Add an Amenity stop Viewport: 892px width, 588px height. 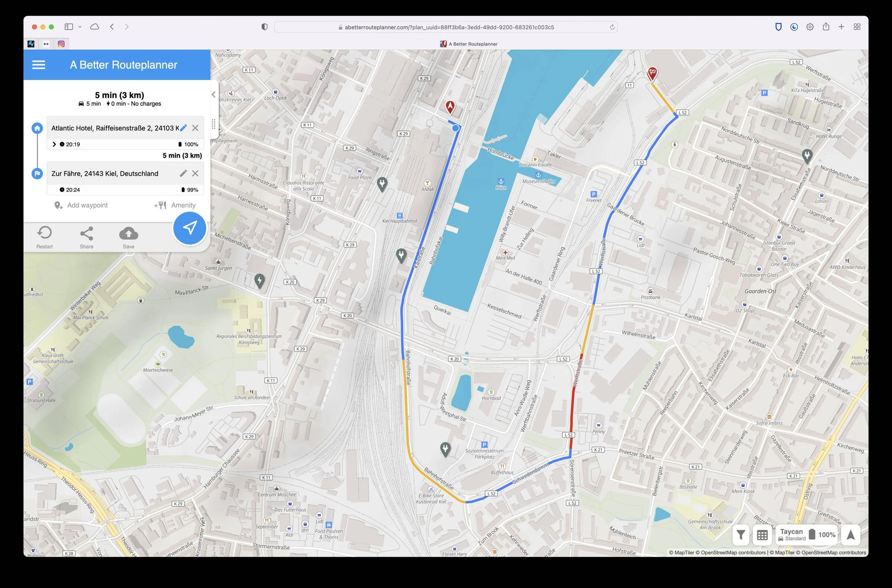pyautogui.click(x=175, y=205)
